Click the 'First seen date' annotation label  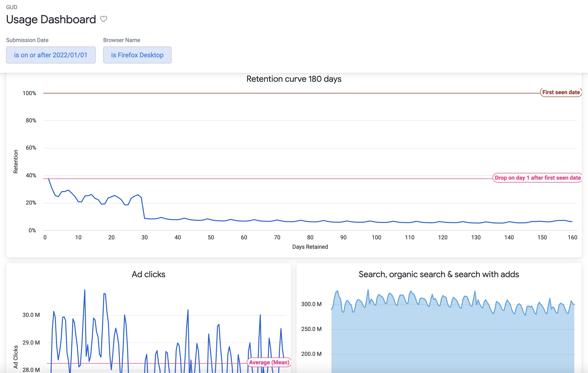(561, 93)
